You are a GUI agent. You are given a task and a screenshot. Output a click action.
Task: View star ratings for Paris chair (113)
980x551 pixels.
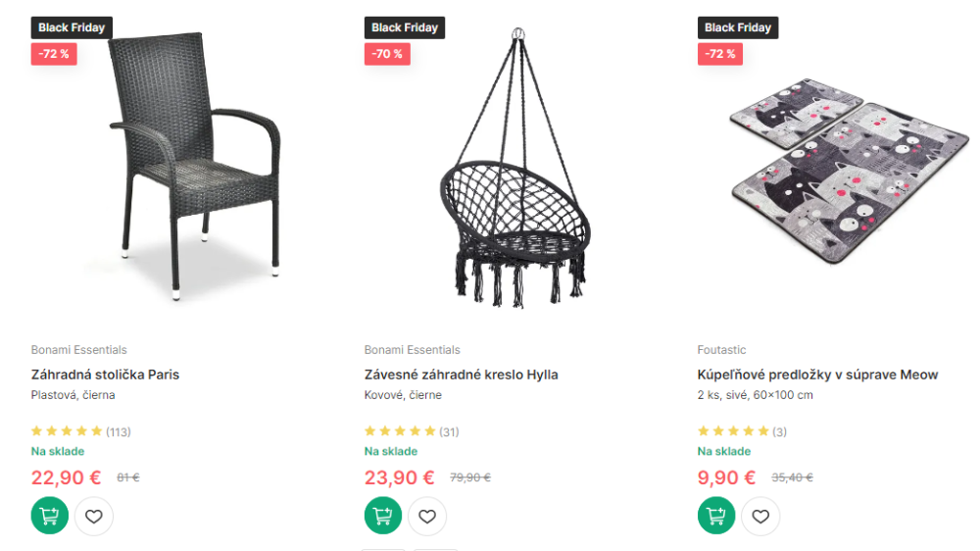[x=80, y=431]
